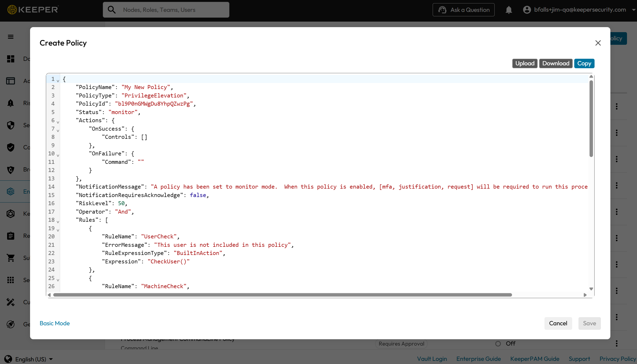The height and width of the screenshot is (364, 637).
Task: Click the Download button
Action: (x=556, y=63)
